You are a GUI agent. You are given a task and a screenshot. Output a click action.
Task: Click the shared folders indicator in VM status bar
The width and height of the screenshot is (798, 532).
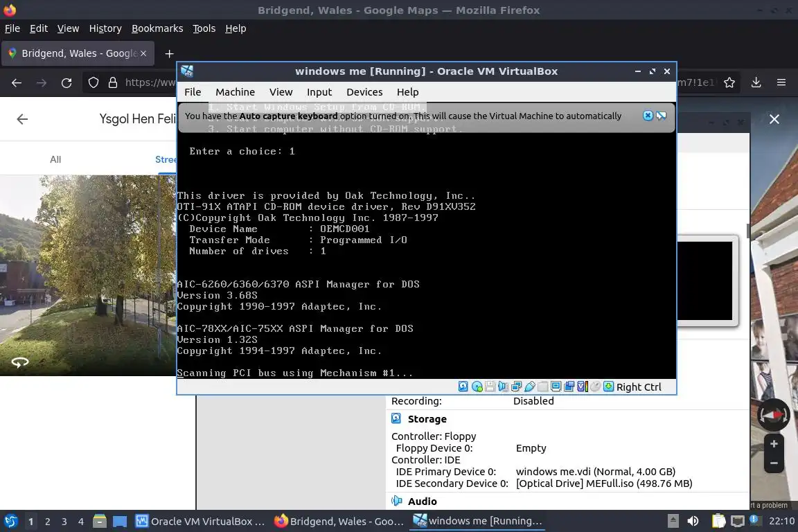point(542,387)
